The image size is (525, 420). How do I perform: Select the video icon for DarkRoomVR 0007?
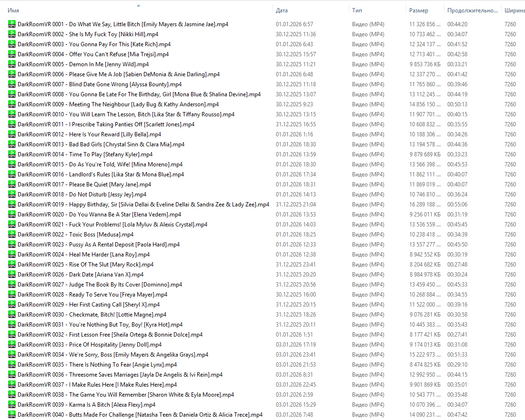[x=12, y=84]
